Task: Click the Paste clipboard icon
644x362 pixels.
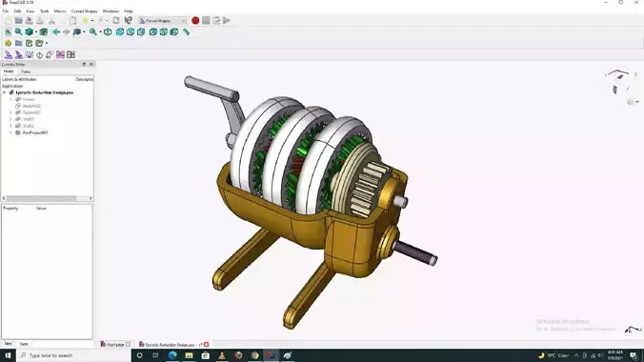Action: click(72, 21)
